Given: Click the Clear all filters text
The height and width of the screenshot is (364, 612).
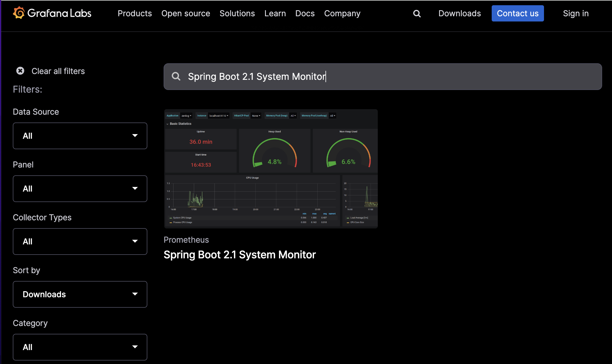Looking at the screenshot, I should tap(58, 71).
